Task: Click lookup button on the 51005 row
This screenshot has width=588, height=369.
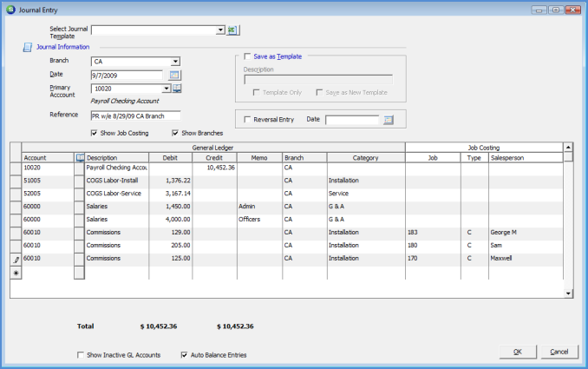Action: tap(79, 181)
